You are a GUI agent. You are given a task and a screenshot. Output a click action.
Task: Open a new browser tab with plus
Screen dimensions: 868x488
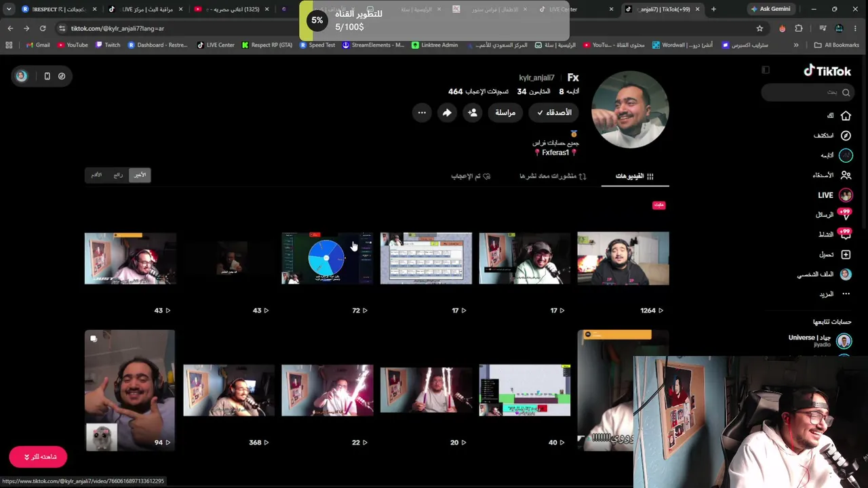point(713,9)
